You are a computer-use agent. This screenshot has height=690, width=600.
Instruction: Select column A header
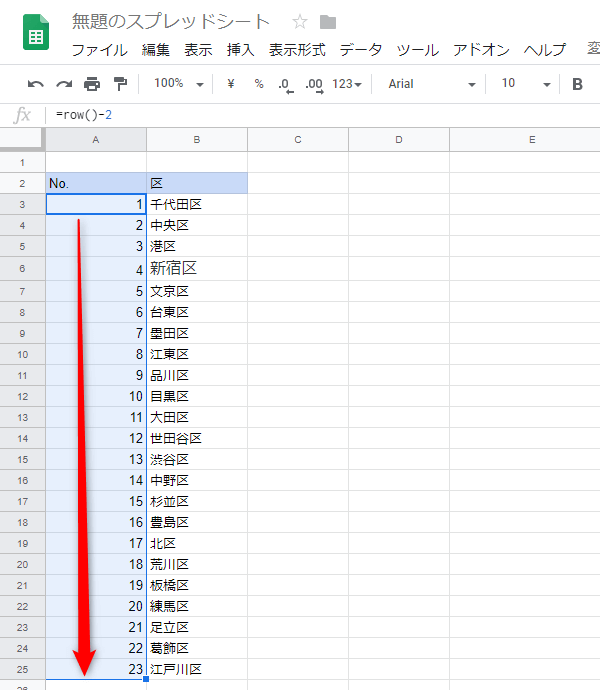96,140
